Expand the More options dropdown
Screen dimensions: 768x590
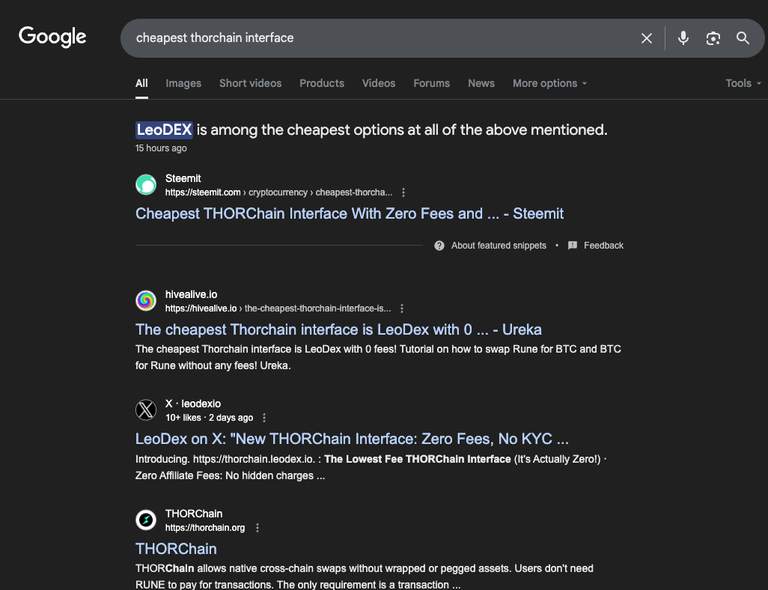point(550,83)
